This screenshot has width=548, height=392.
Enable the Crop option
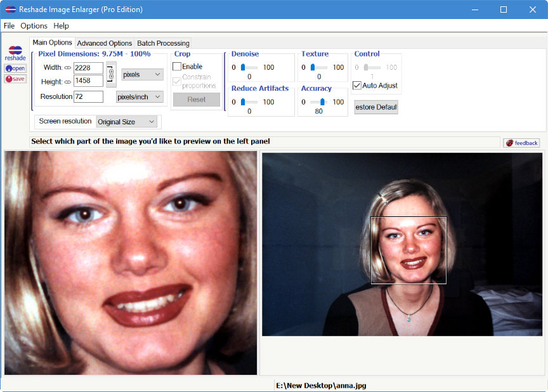(x=176, y=66)
